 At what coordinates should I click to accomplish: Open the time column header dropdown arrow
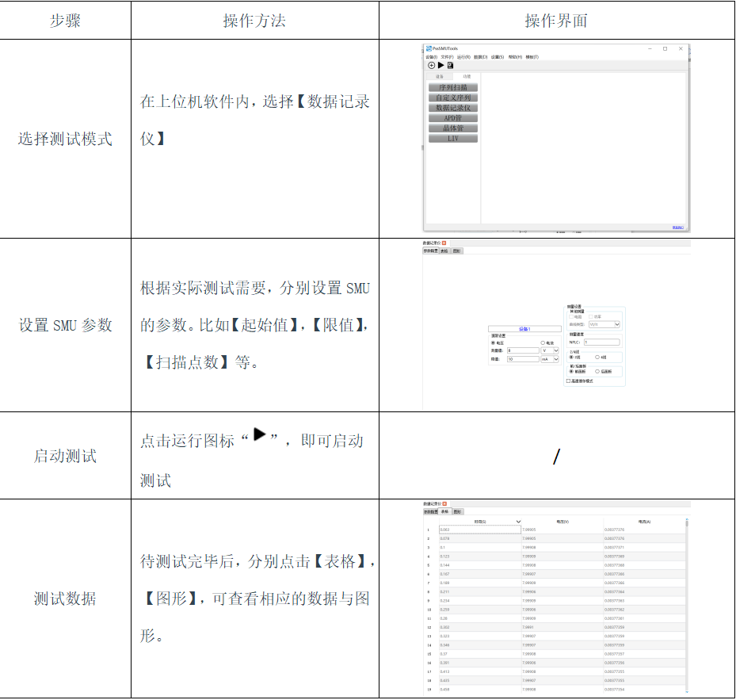pyautogui.click(x=518, y=522)
